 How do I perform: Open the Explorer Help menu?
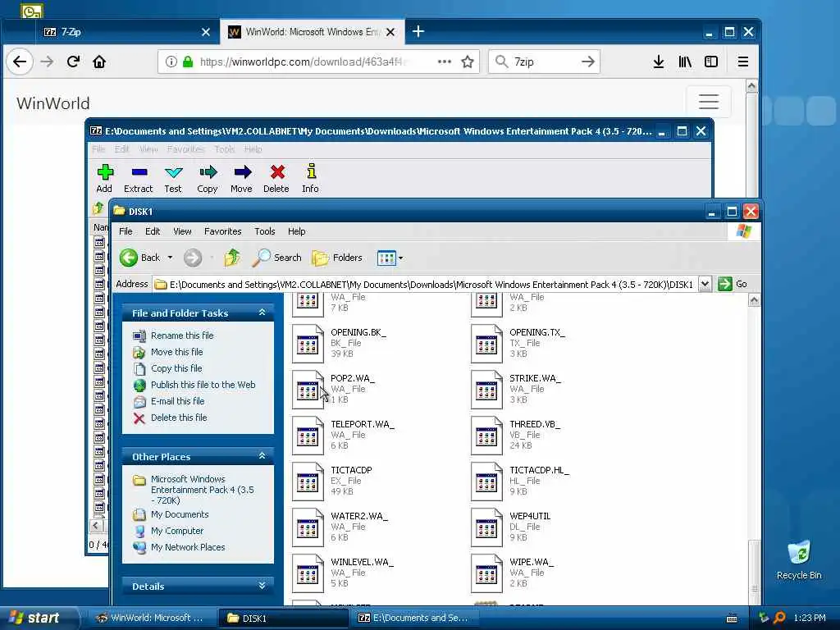pyautogui.click(x=296, y=231)
